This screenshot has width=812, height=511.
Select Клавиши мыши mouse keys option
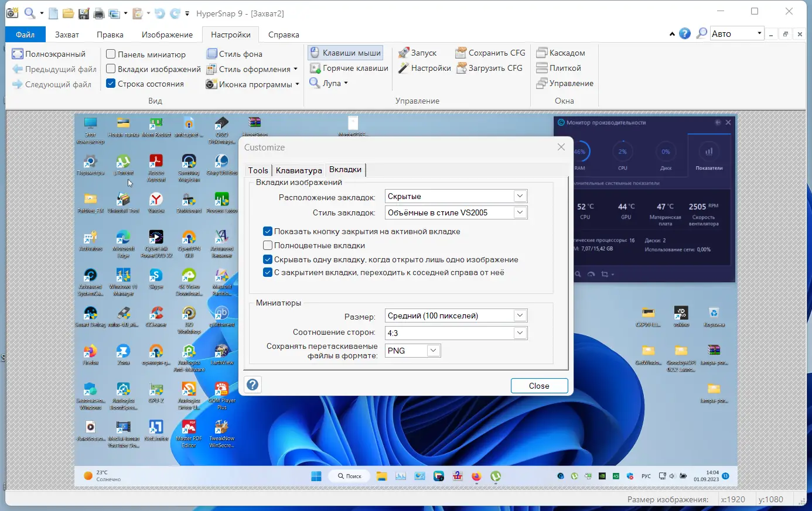tap(345, 53)
